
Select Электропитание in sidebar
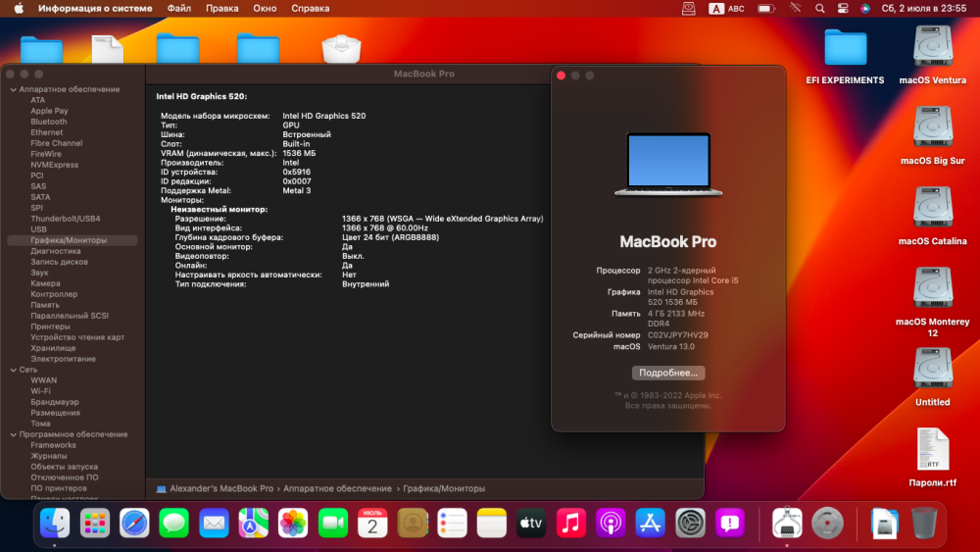coord(63,359)
